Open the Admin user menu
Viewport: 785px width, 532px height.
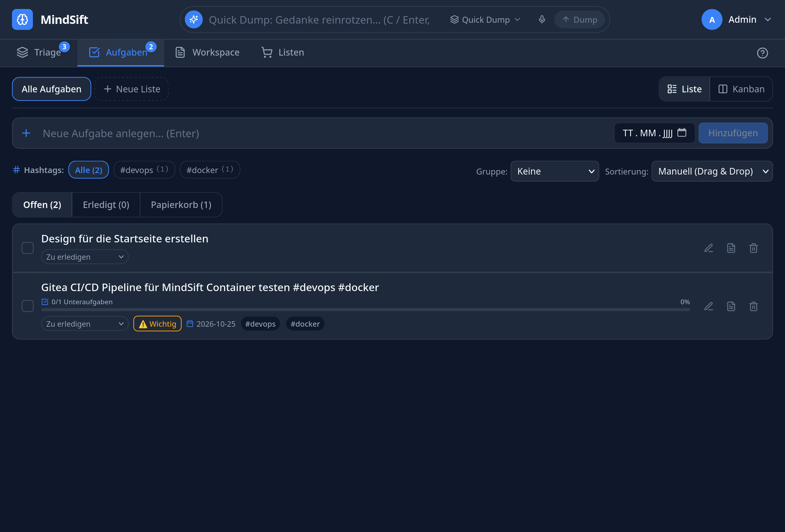click(736, 20)
